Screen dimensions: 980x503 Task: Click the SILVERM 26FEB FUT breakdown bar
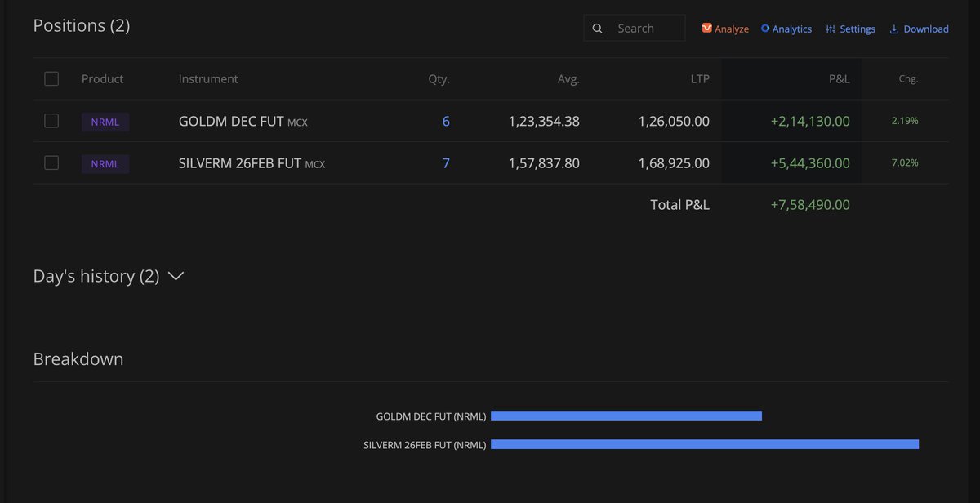pyautogui.click(x=705, y=444)
